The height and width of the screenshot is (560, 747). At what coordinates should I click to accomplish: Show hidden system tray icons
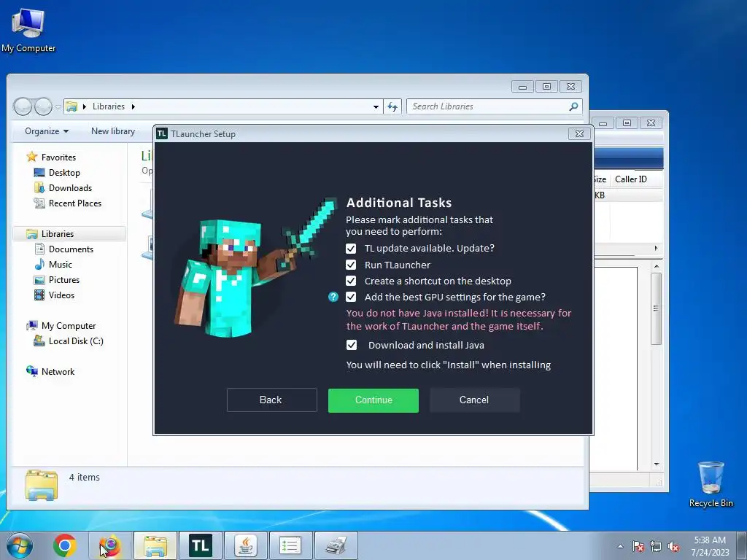point(620,546)
